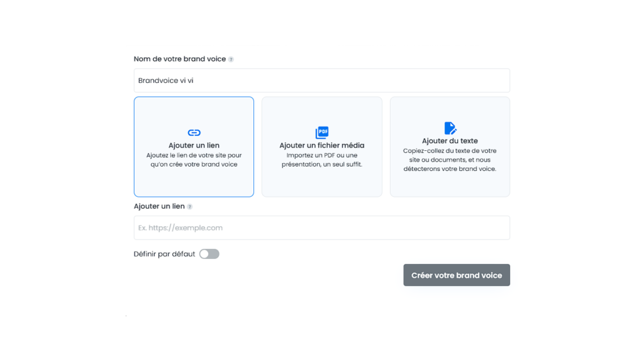Viewport: 644px width, 362px height.
Task: Toggle the "Définir par défaut" switch
Action: pos(209,254)
